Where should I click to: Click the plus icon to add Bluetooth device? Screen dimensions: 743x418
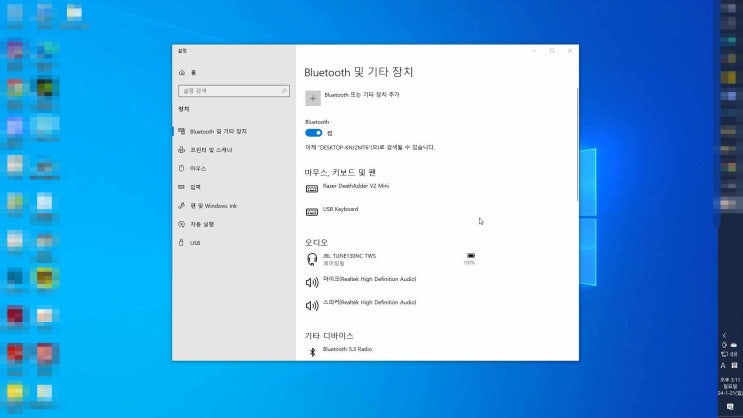click(313, 98)
